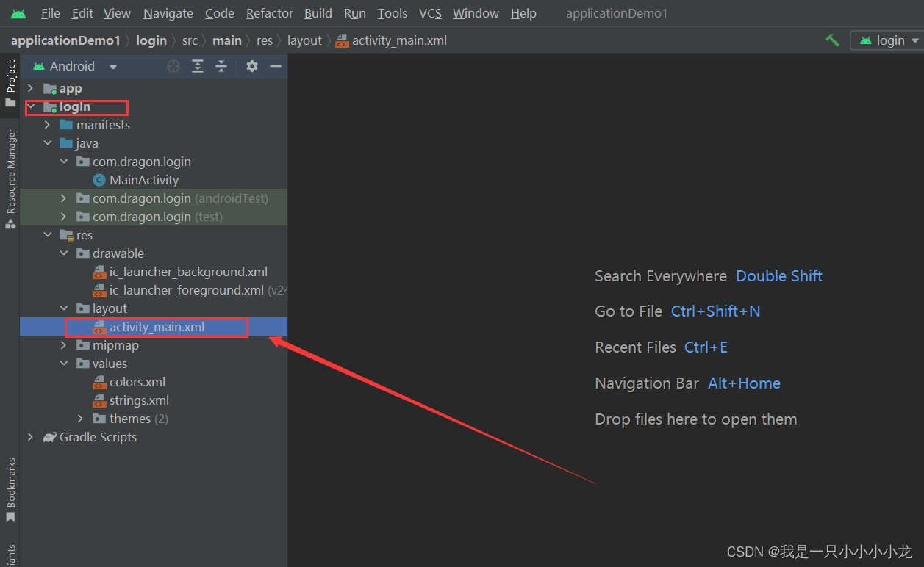Screen dimensions: 924x567
Task: Click the ic_launcher_background.xml file icon
Action: 99,272
